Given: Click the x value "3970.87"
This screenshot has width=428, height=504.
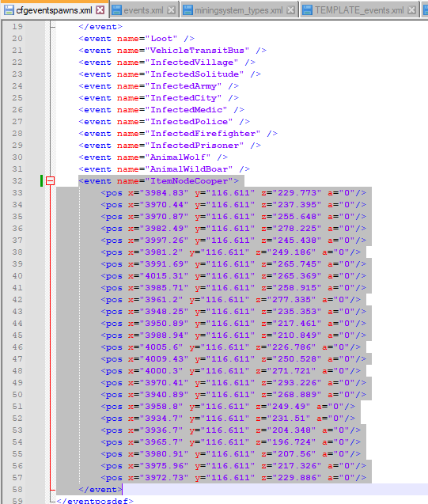Looking at the screenshot, I should (165, 217).
